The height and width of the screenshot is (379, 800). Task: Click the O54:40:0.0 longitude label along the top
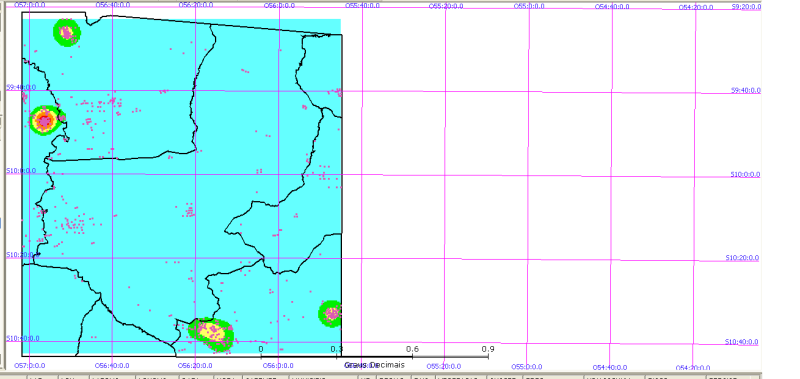coord(612,7)
